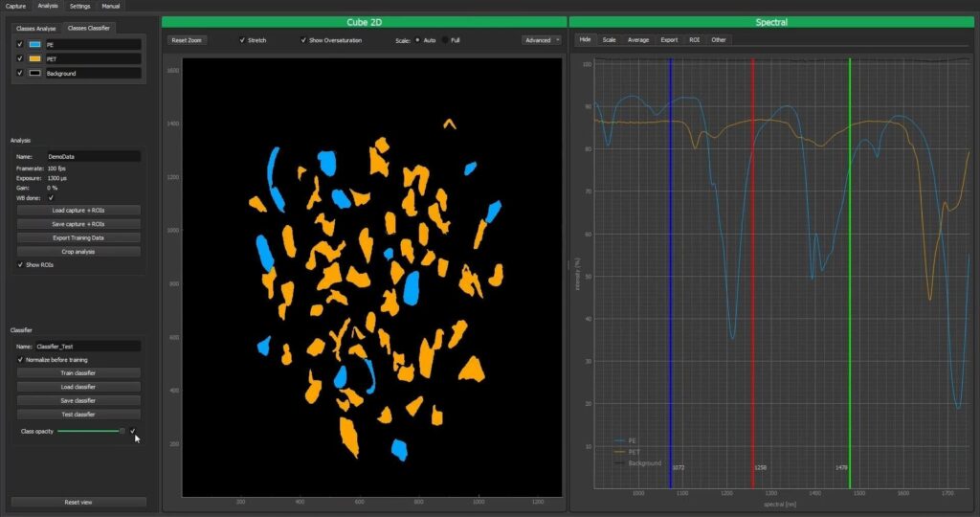980x517 pixels.
Task: Select the Average tab in Spectral panel
Action: pos(637,40)
